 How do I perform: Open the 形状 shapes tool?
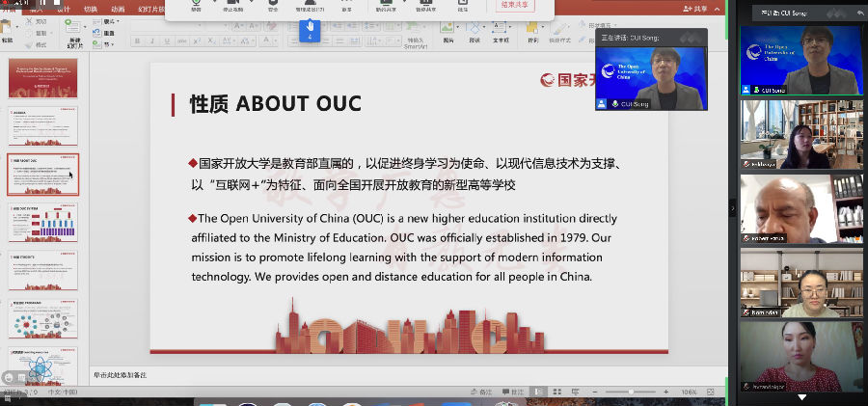click(x=475, y=27)
